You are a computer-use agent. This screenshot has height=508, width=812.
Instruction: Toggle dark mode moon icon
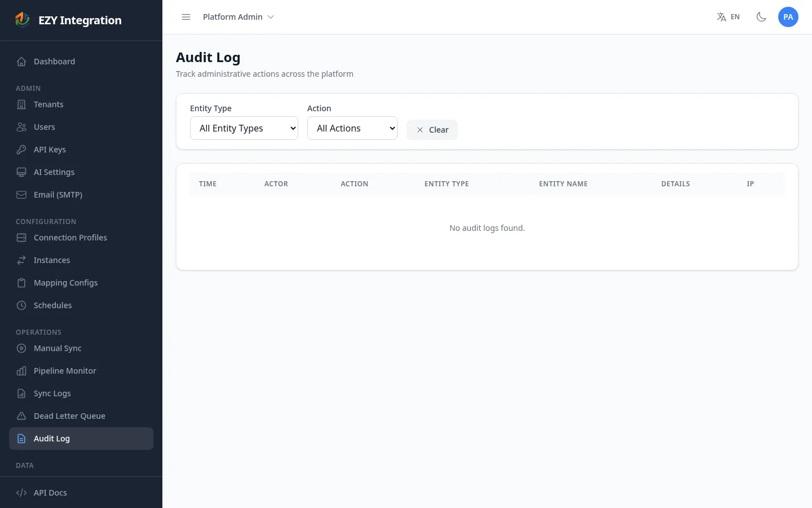click(761, 17)
